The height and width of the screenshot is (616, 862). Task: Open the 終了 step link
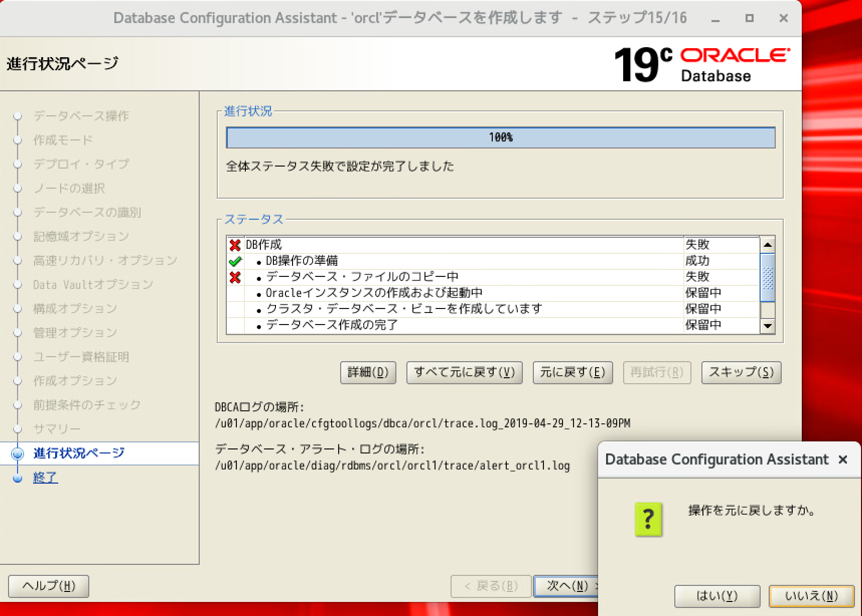(45, 478)
